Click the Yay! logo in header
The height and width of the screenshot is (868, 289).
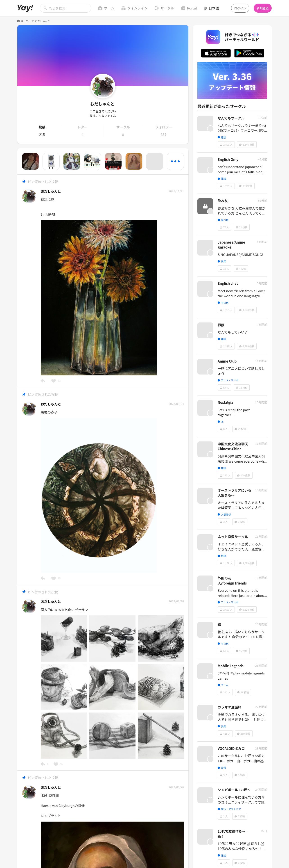25,8
